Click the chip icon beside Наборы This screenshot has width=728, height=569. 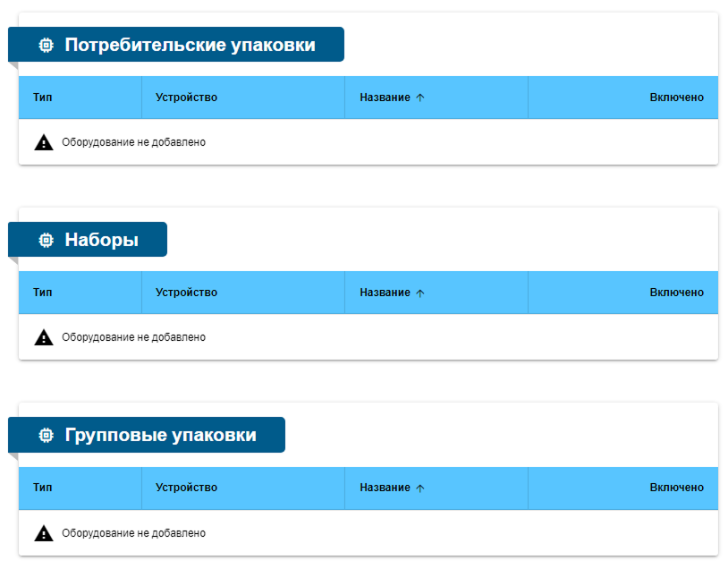point(46,240)
